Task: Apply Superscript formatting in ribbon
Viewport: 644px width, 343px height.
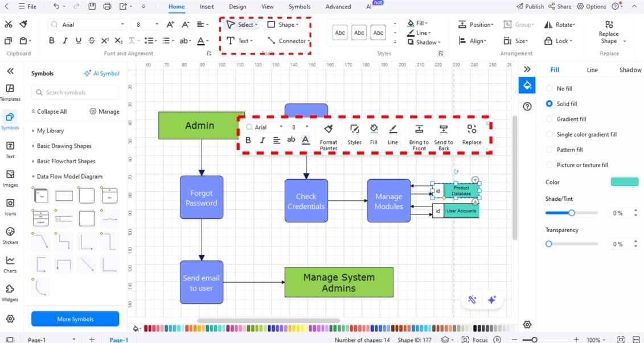Action: 105,40
